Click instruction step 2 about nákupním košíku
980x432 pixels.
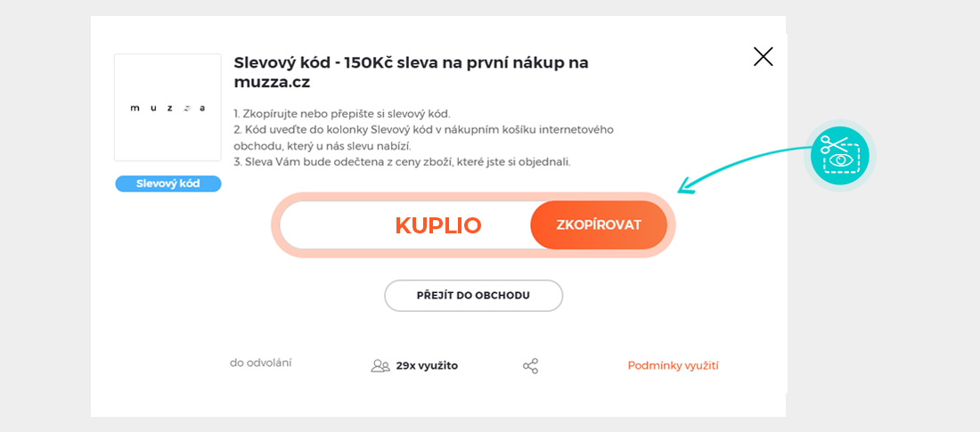[x=423, y=129]
